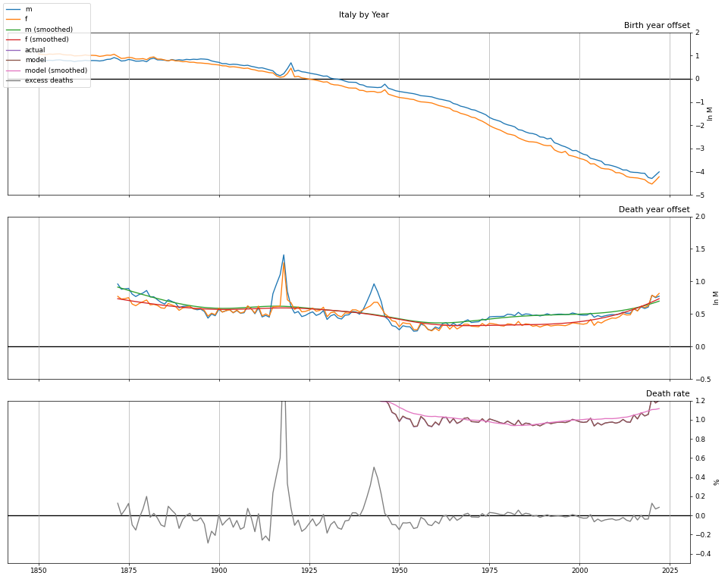Viewport: 728px width, 582px height.
Task: Click the 1918 spike peak in Death year offset
Action: point(284,255)
